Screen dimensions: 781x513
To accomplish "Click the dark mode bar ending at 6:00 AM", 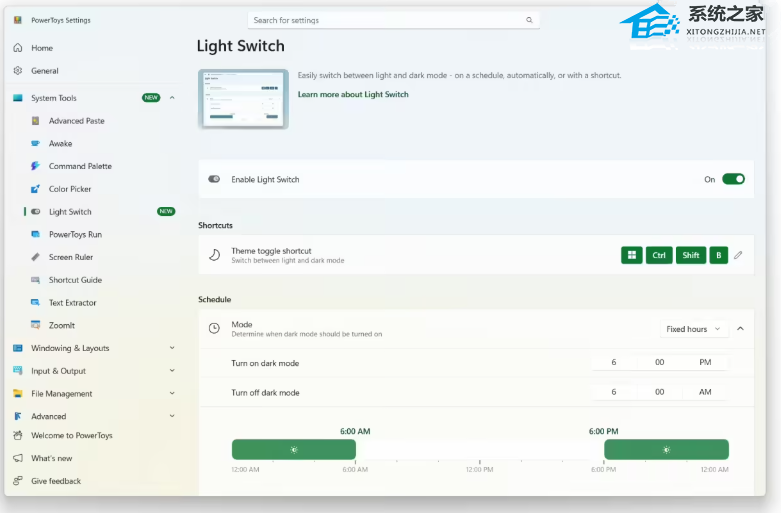I will [x=294, y=449].
